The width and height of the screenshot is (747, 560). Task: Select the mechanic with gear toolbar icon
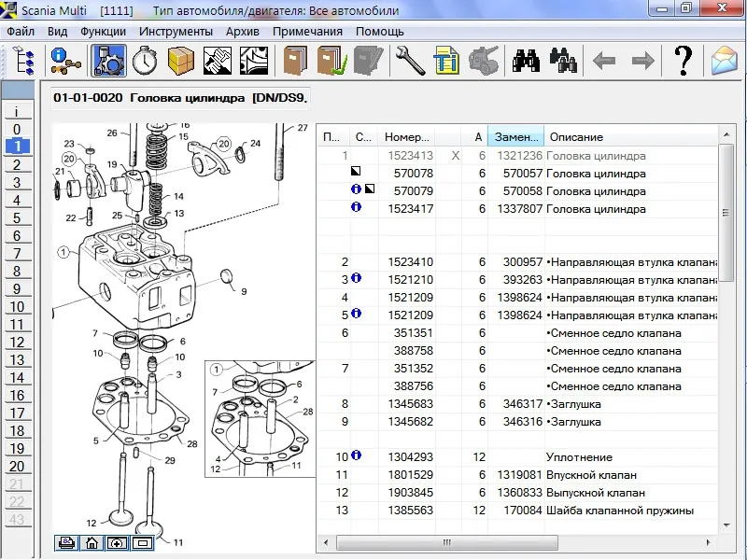click(108, 61)
